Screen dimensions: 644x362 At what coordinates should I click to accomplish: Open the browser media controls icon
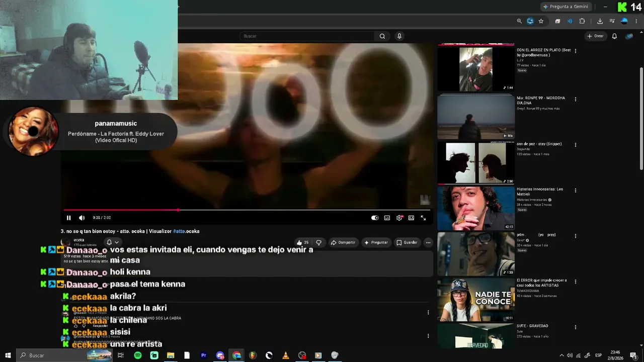pyautogui.click(x=612, y=21)
